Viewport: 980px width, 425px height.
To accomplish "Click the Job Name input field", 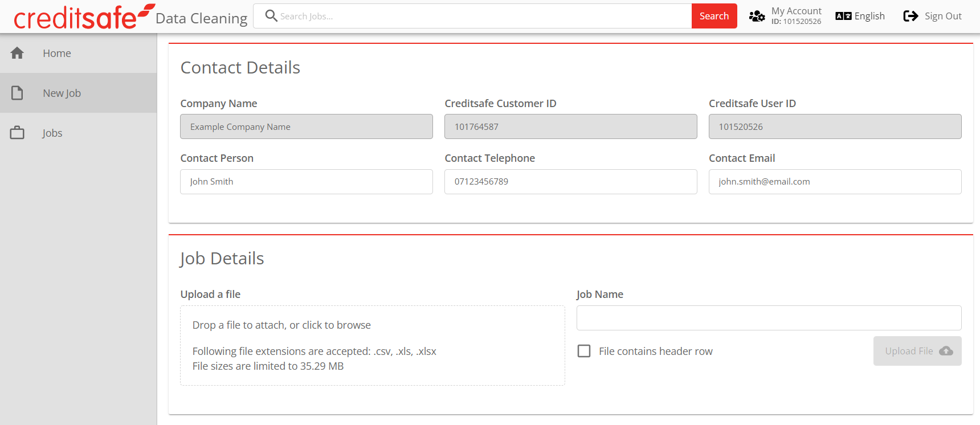I will pyautogui.click(x=769, y=318).
